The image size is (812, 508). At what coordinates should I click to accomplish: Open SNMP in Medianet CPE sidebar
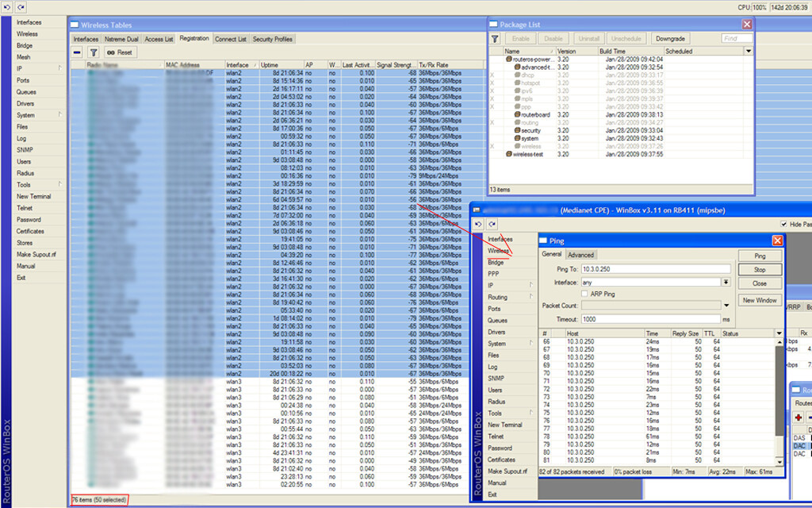(x=496, y=379)
